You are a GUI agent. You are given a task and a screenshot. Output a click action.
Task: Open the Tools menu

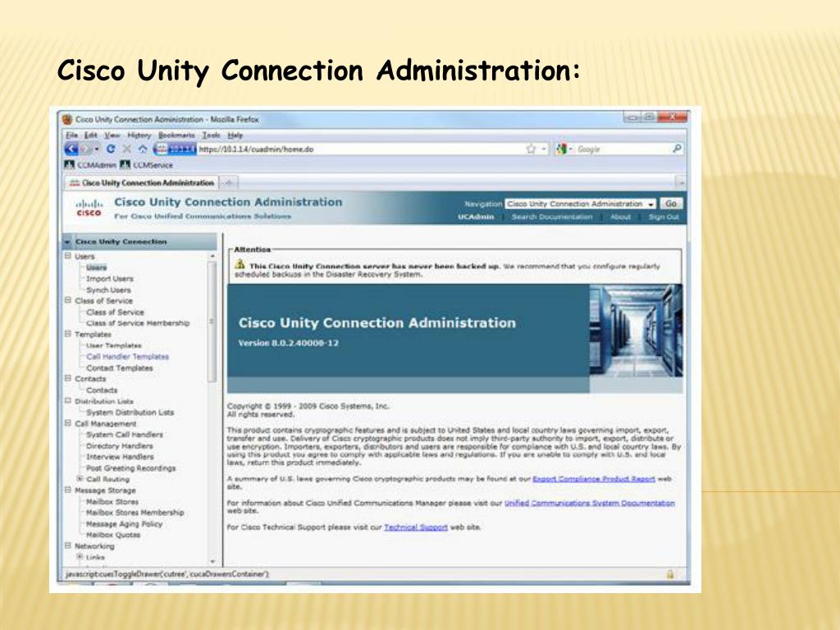[x=211, y=135]
